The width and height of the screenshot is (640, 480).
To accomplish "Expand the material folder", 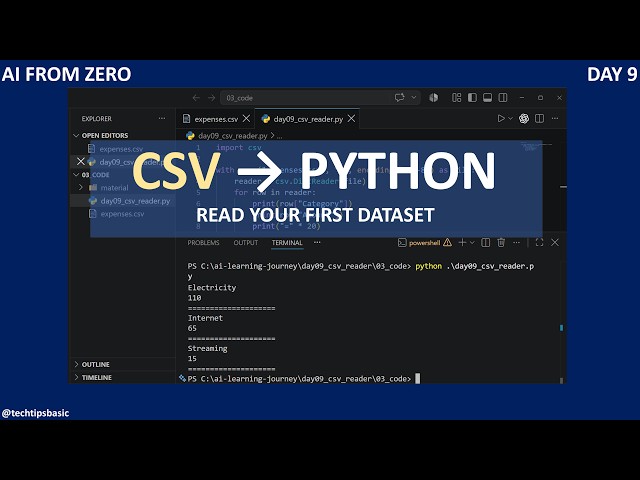I will click(x=114, y=188).
